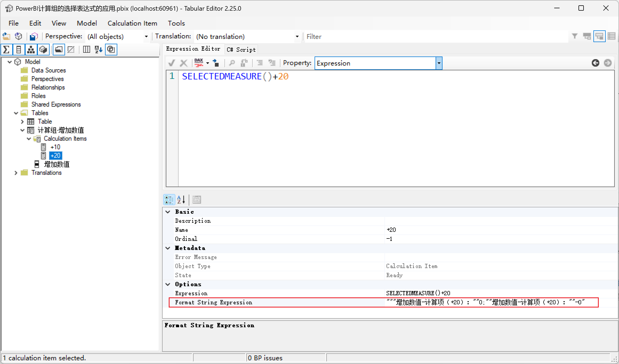The width and height of the screenshot is (619, 364).
Task: Open the File menu
Action: (x=13, y=23)
